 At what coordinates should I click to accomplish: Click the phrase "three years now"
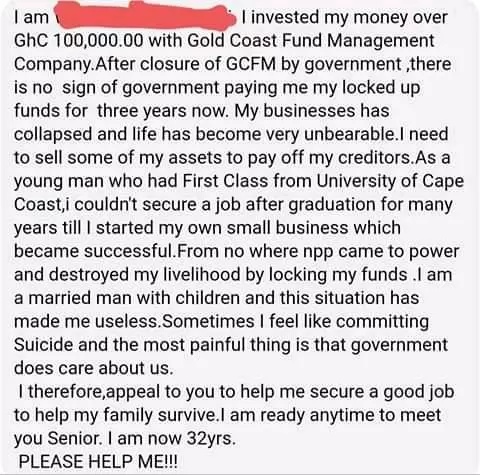[x=161, y=111]
